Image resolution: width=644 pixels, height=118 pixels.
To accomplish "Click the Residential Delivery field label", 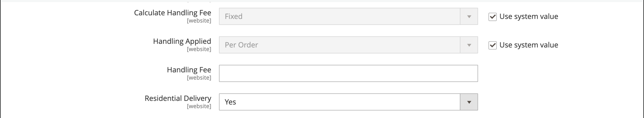I will (x=178, y=98).
